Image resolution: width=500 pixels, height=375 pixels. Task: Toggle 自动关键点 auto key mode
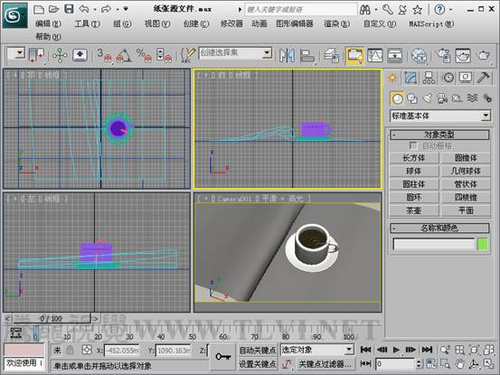[258, 350]
